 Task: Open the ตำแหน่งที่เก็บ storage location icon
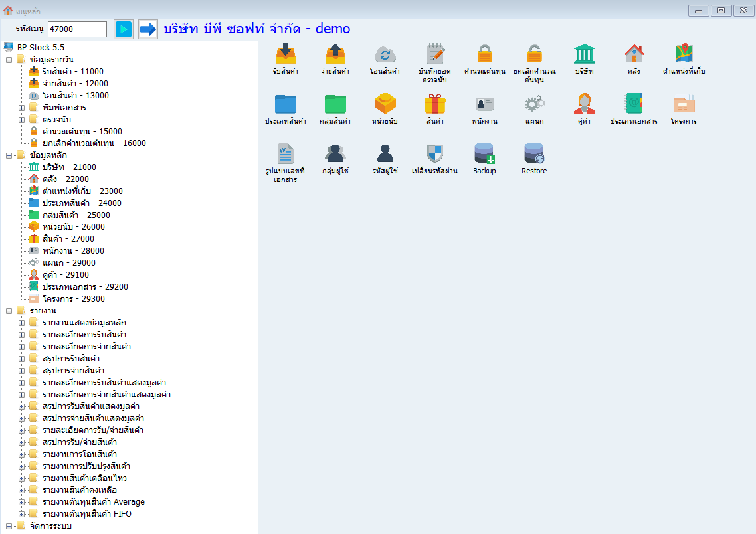click(684, 54)
